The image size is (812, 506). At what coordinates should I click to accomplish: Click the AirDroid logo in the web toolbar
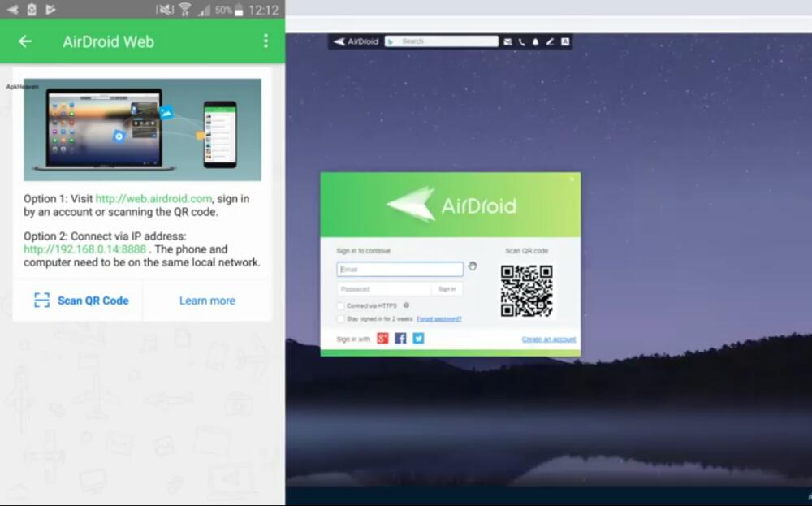point(356,41)
